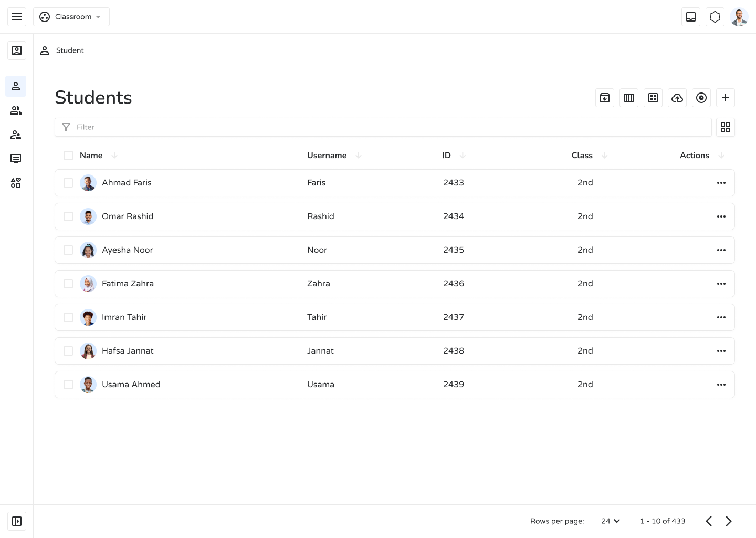Screen dimensions: 756x538
Task: Switch to grid layout view icon
Action: tap(726, 127)
